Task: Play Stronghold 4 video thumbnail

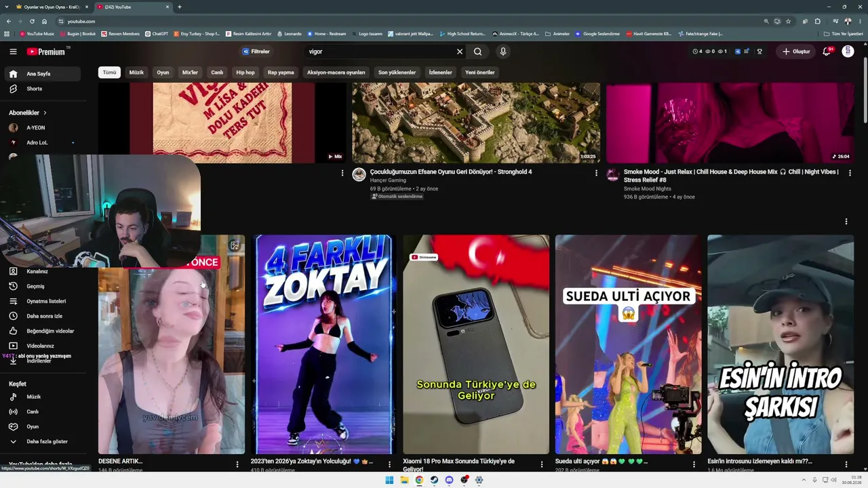Action: point(476,123)
